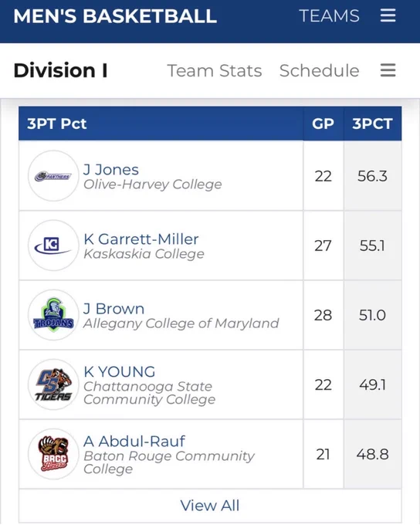Open K Garrett-Miller player profile

click(x=141, y=239)
